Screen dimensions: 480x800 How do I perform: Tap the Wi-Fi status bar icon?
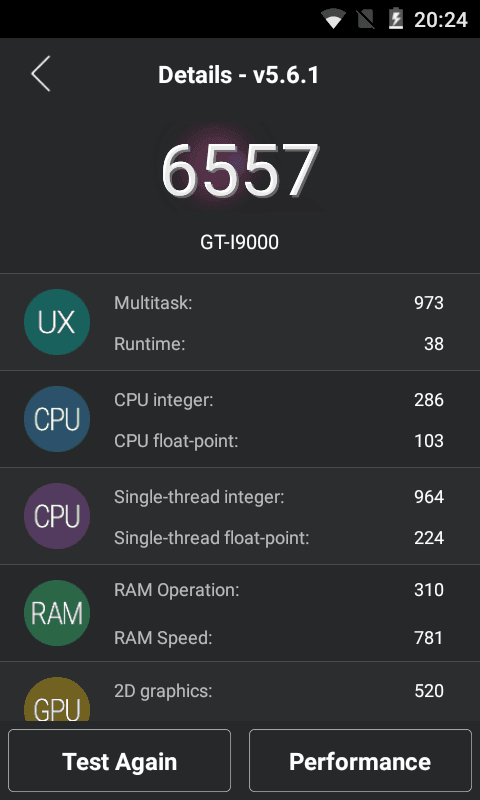coord(333,19)
